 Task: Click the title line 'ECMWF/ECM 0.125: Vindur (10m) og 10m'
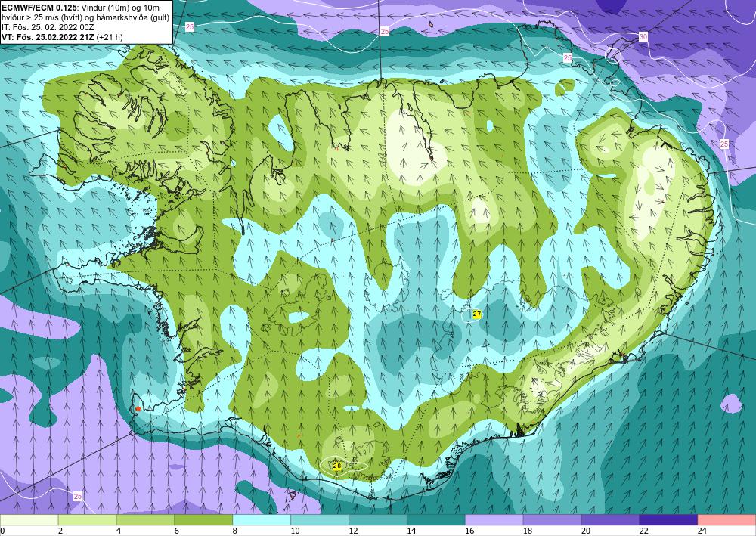(81, 8)
